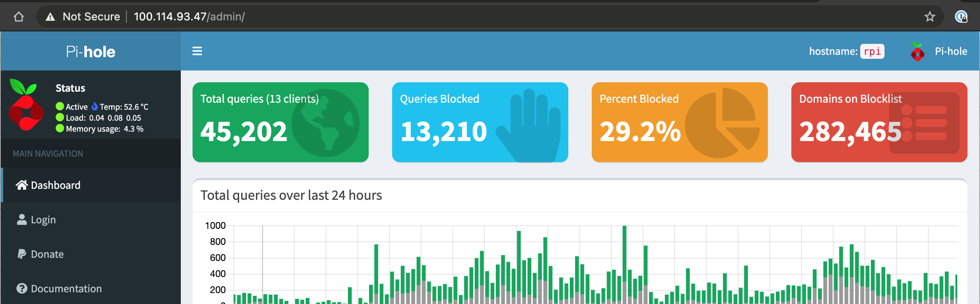
Task: Click the Dashboard house icon
Action: [x=22, y=185]
